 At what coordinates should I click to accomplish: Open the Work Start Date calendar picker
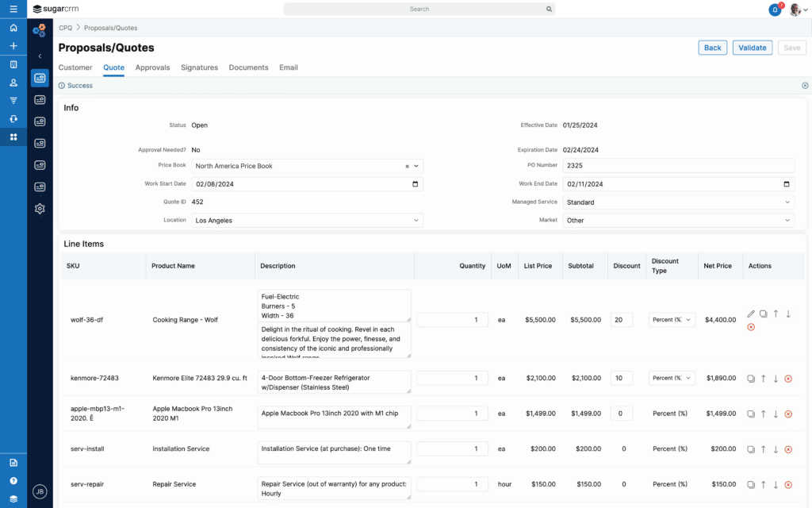click(415, 184)
